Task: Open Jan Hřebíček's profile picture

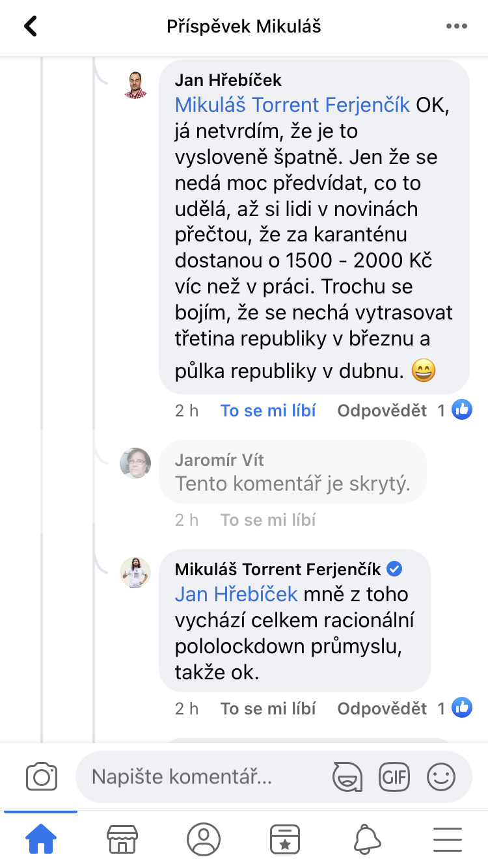Action: [135, 84]
